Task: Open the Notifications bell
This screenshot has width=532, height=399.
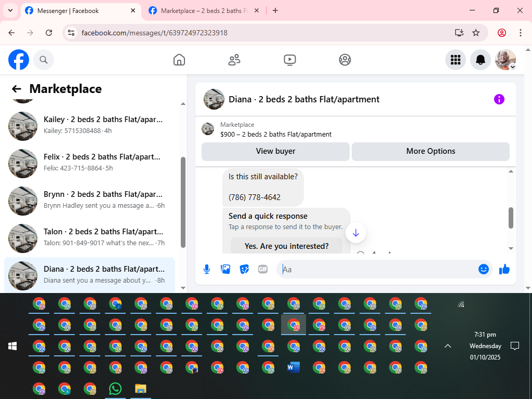Action: pyautogui.click(x=481, y=60)
